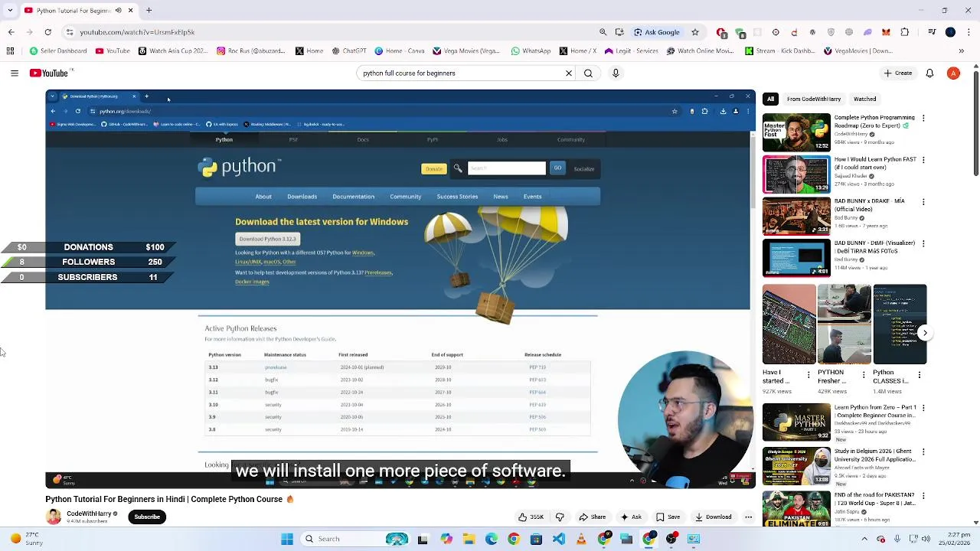Screen dimensions: 980x551
Task: Open options for How I Would Learn Python FAST
Action: tap(923, 160)
